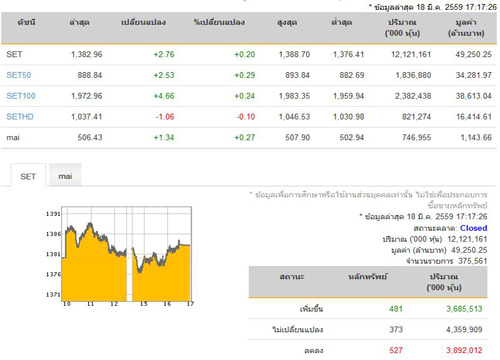The height and width of the screenshot is (360, 500).
Task: Click the Closed market status text
Action: pos(473,228)
